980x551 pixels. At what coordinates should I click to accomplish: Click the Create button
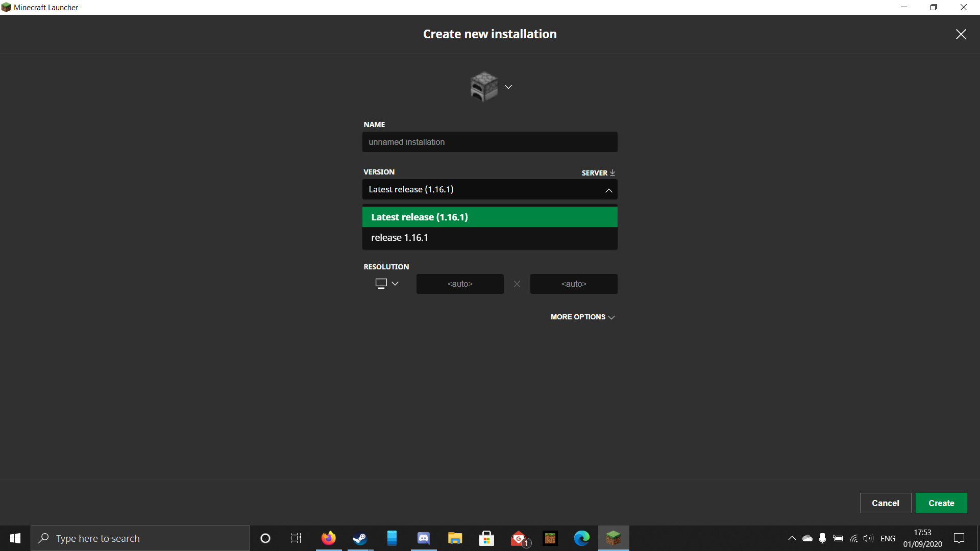(941, 503)
